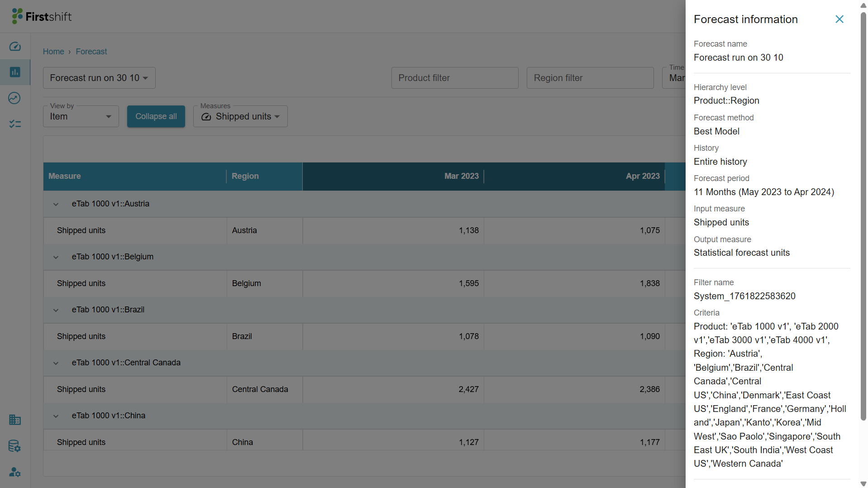Open the Time dropdown showing Mar

[674, 78]
